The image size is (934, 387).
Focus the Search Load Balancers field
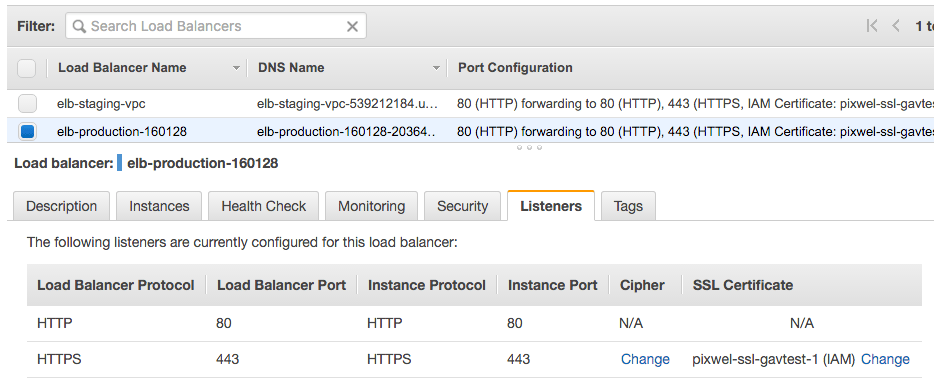point(216,27)
